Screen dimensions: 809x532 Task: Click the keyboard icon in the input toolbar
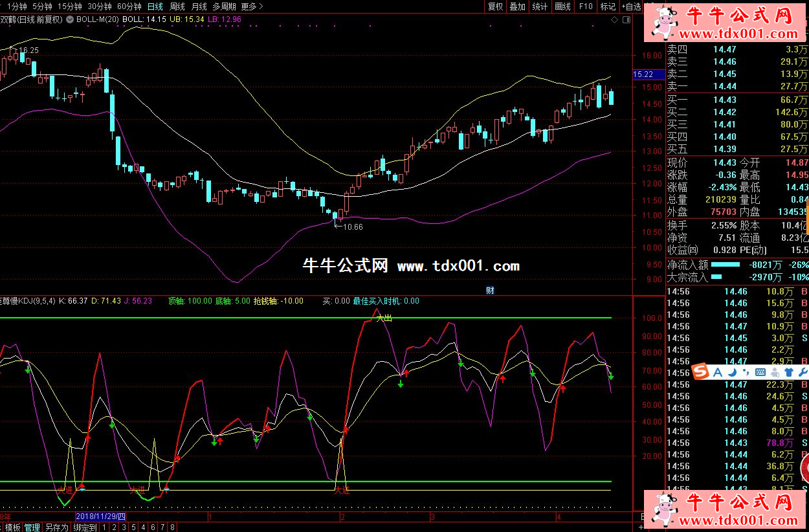[x=760, y=372]
